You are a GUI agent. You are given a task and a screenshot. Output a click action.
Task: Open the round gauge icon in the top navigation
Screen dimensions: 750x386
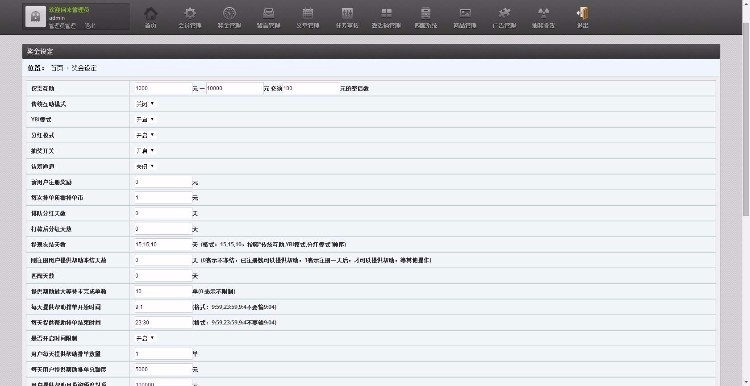(230, 13)
